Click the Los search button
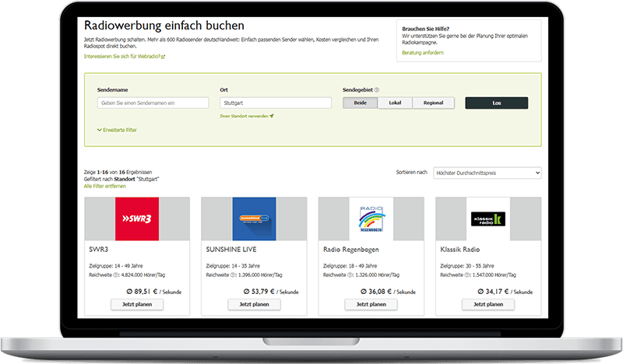 click(x=497, y=103)
